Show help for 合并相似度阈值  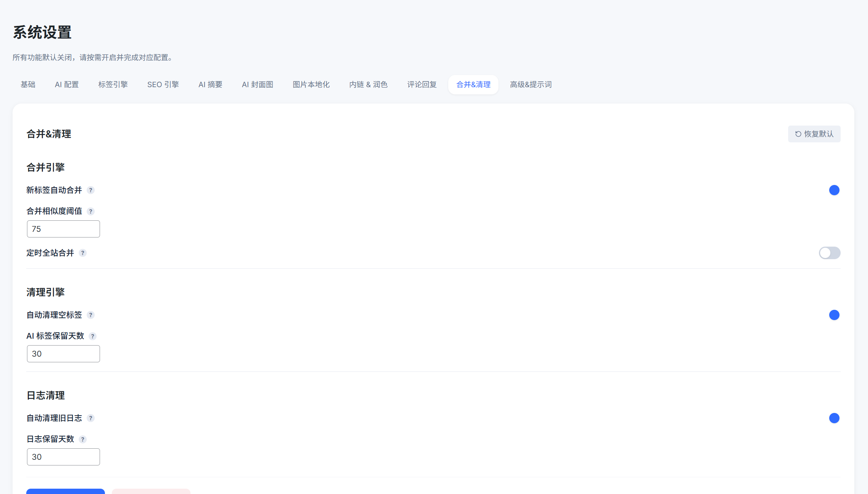[x=90, y=211]
